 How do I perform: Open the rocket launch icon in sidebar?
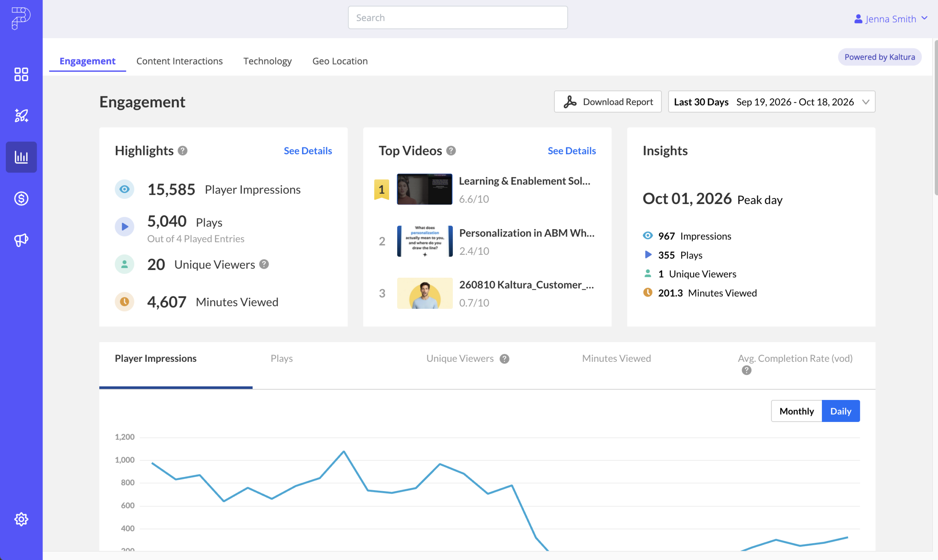21,115
